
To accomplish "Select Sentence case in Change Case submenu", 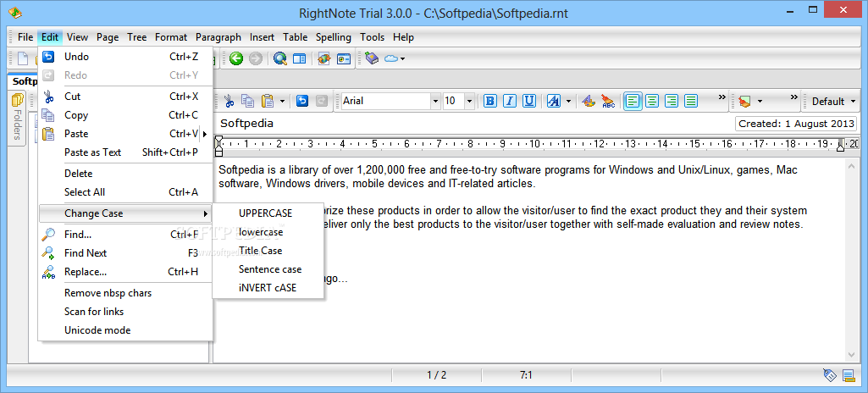I will pyautogui.click(x=269, y=269).
